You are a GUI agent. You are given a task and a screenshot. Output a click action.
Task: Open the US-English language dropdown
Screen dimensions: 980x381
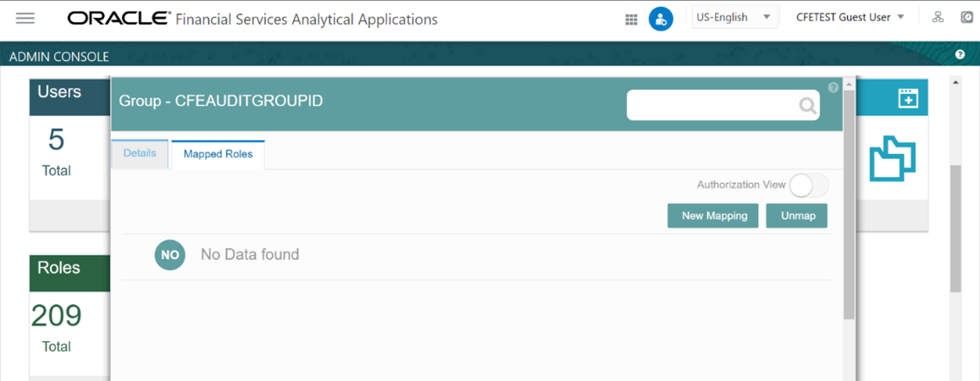pos(735,18)
